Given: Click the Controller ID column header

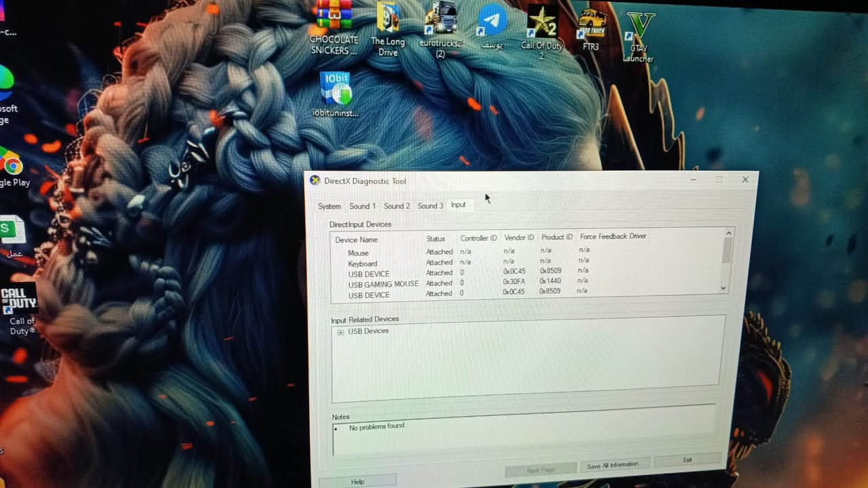Looking at the screenshot, I should [479, 238].
